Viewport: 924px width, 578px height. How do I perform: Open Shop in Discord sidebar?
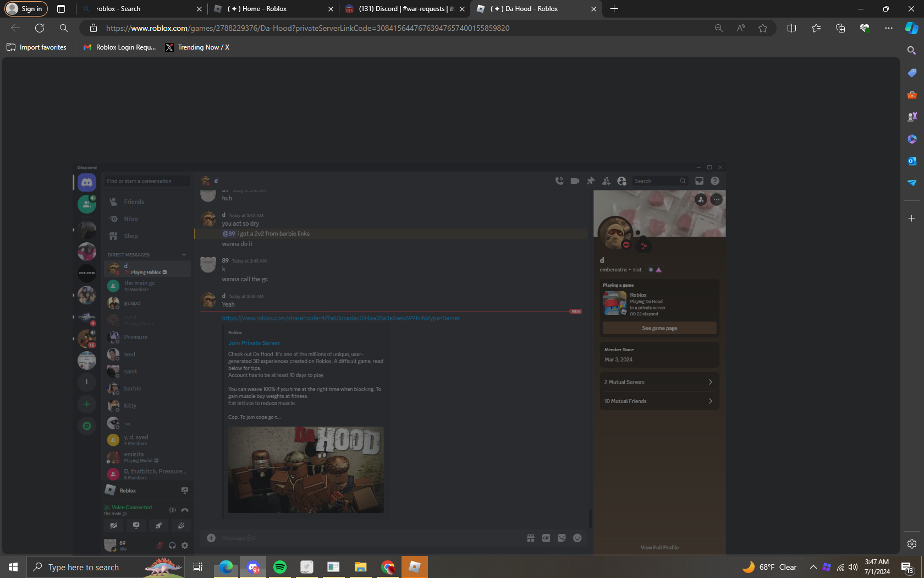[x=147, y=236]
